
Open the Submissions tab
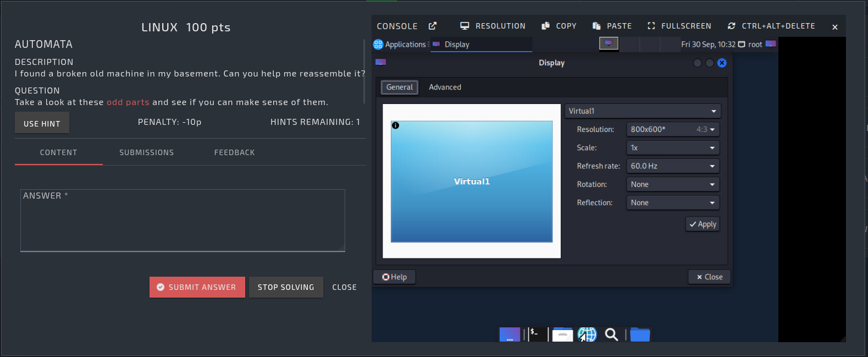pyautogui.click(x=146, y=152)
